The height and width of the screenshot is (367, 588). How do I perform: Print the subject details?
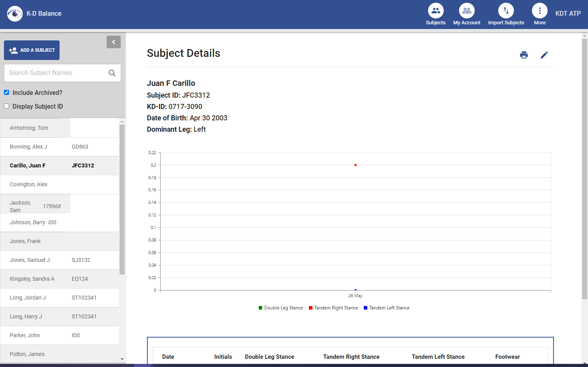tap(524, 55)
